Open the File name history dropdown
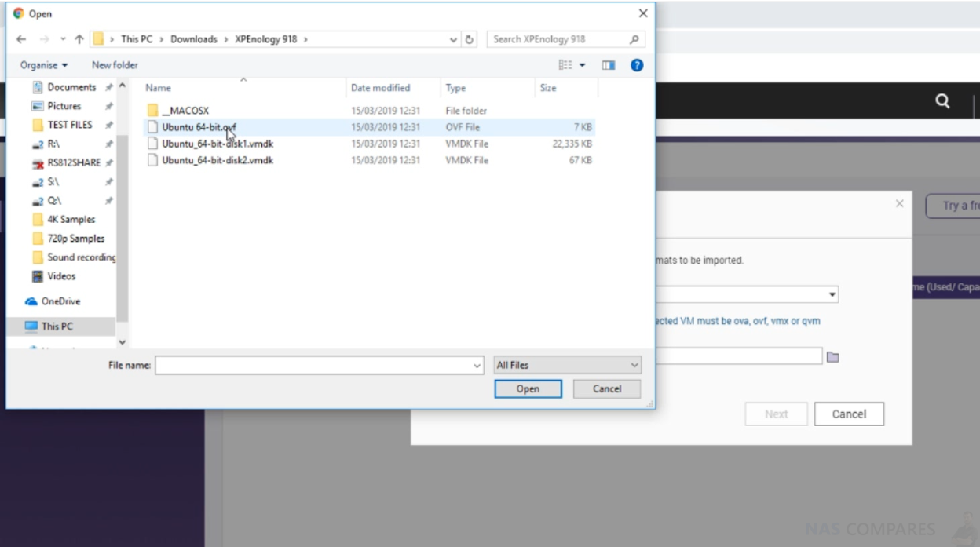 pyautogui.click(x=477, y=366)
